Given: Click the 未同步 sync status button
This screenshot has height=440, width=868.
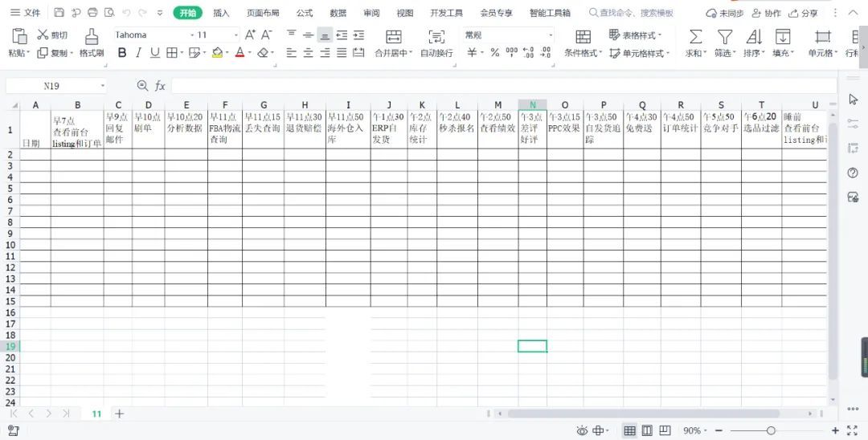Looking at the screenshot, I should [x=725, y=13].
